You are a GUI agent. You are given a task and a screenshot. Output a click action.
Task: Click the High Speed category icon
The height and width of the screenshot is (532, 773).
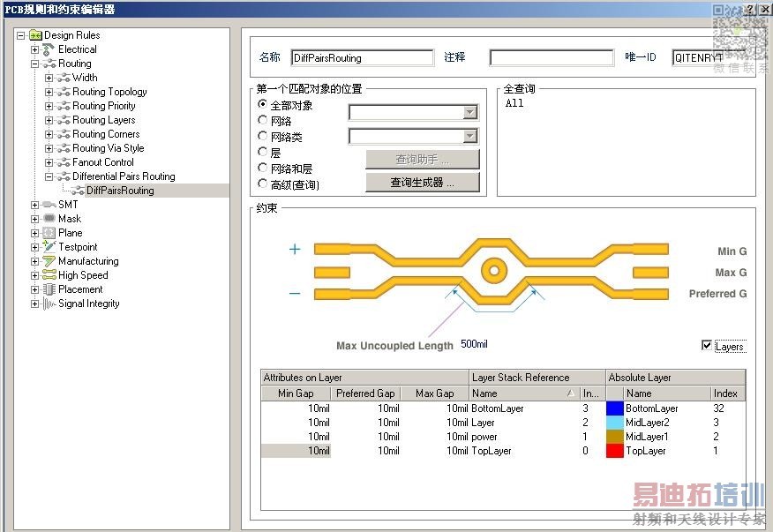point(49,275)
